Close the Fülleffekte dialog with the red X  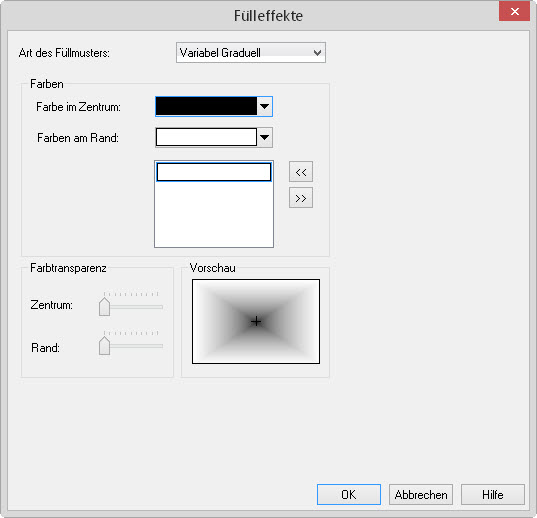514,12
